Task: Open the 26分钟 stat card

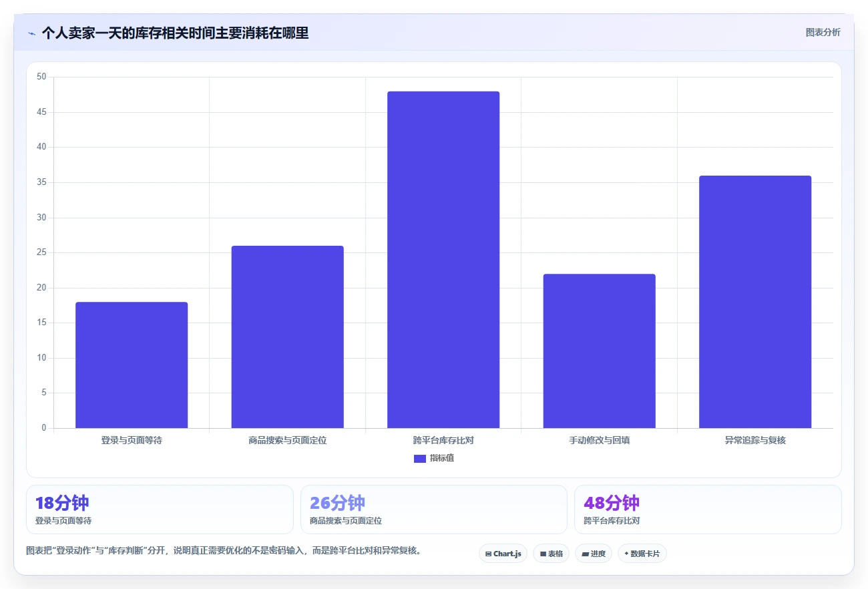Action: (x=434, y=510)
